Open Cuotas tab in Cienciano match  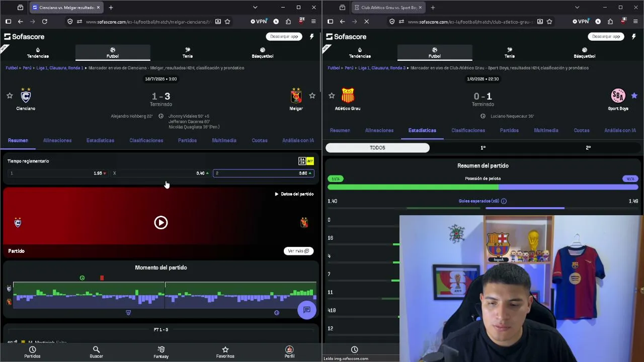pos(260,141)
